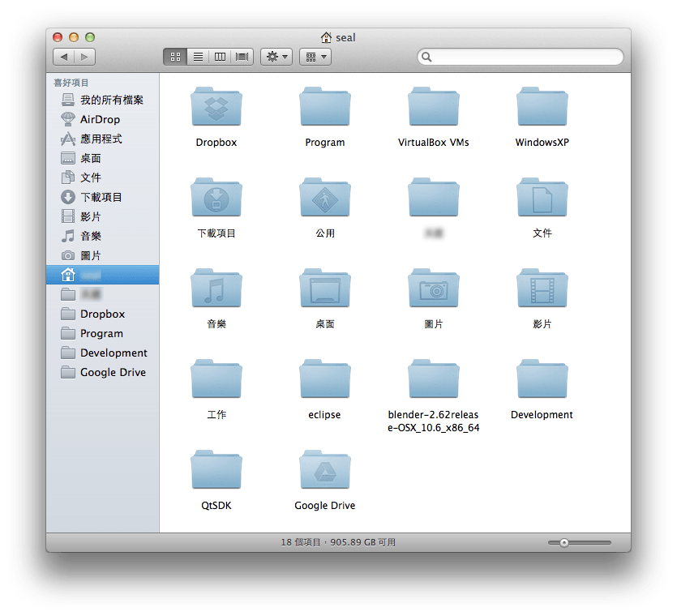Click the forward navigation button
Screen dimensions: 677x616
point(85,57)
